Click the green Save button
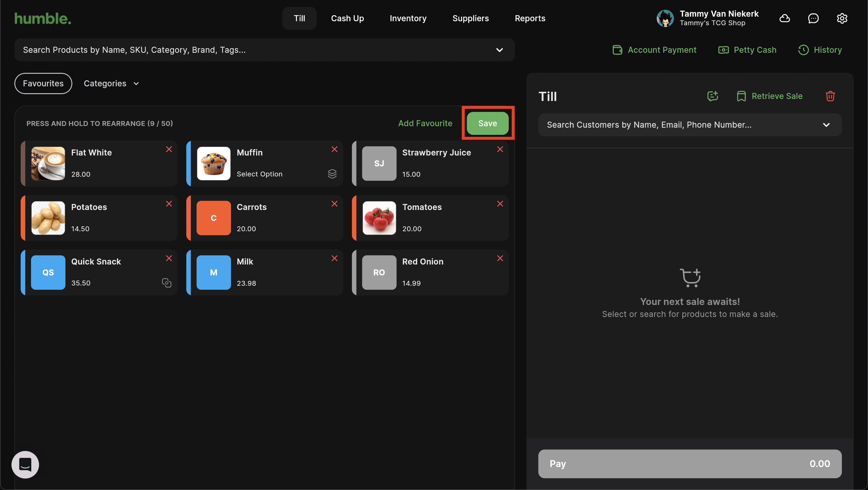 pos(487,123)
